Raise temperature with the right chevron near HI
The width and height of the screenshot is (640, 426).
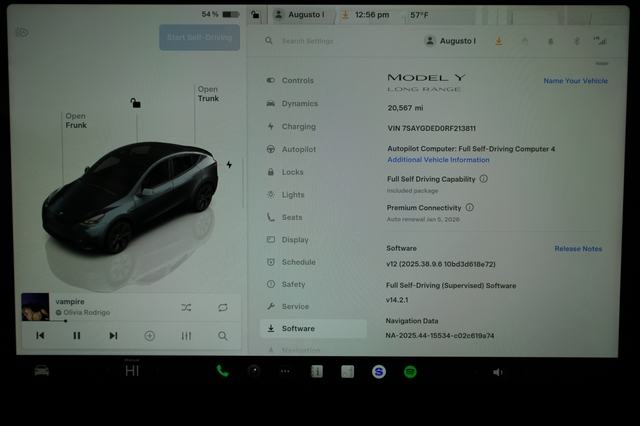(x=158, y=371)
